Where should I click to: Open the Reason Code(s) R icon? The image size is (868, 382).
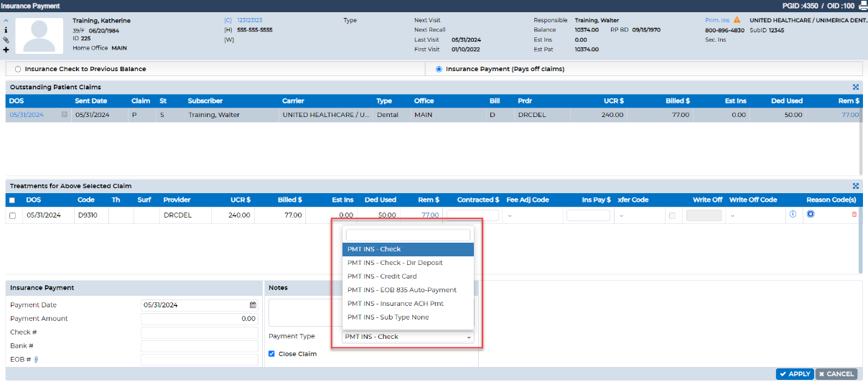point(811,214)
